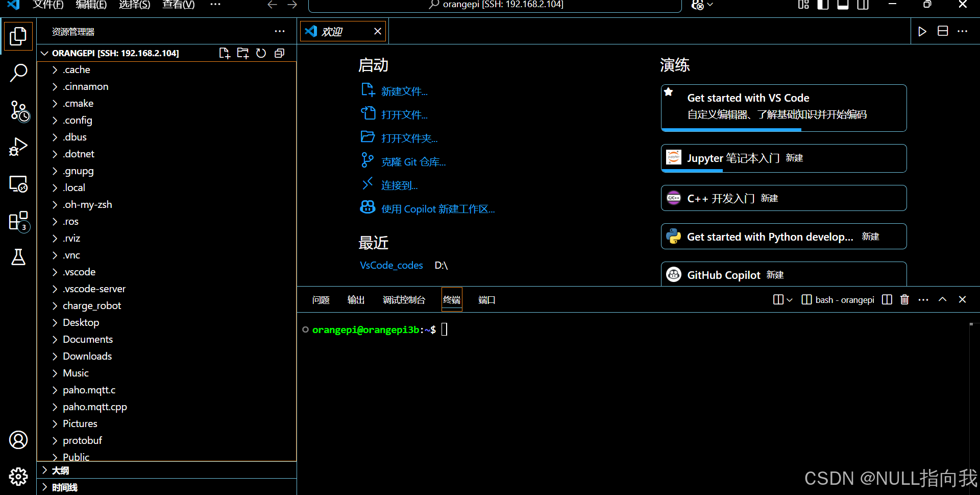Go forward with navigation arrow

pyautogui.click(x=292, y=5)
